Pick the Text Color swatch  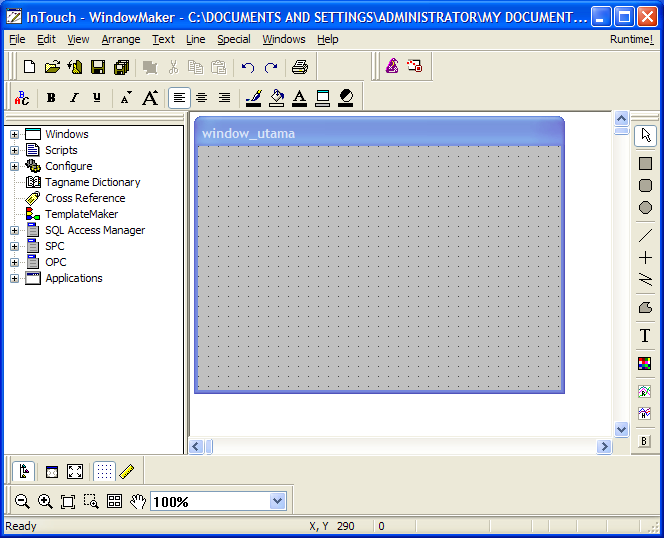click(x=299, y=98)
